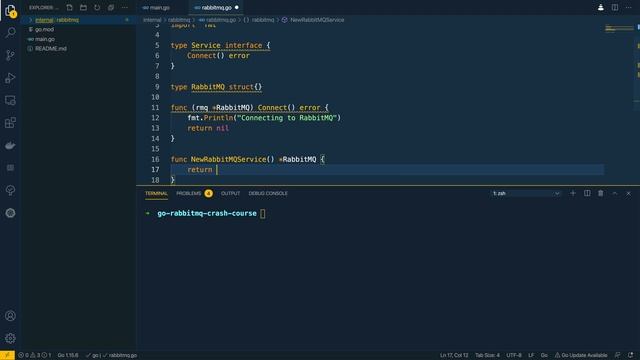This screenshot has height=360, width=640.
Task: Click the remote window indicator in status bar
Action: pos(7,355)
